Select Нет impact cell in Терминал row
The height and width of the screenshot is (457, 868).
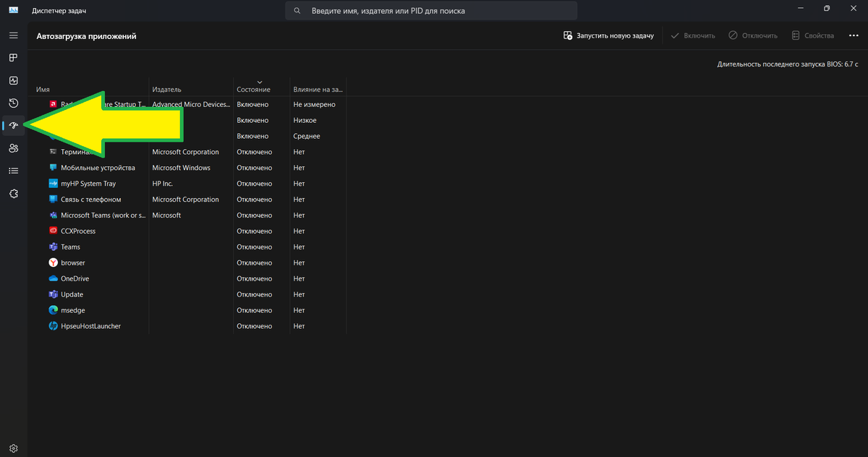[x=299, y=152]
